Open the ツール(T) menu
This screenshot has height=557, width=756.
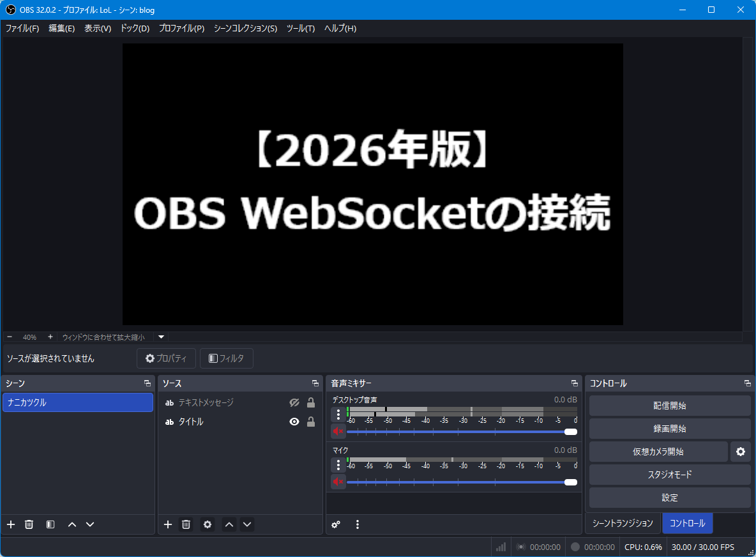coord(300,28)
